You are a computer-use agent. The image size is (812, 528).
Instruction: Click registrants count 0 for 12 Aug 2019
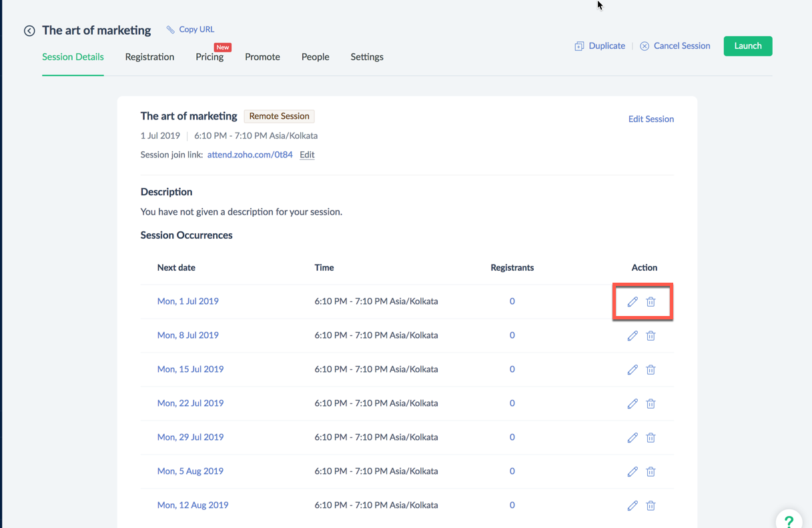[512, 505]
